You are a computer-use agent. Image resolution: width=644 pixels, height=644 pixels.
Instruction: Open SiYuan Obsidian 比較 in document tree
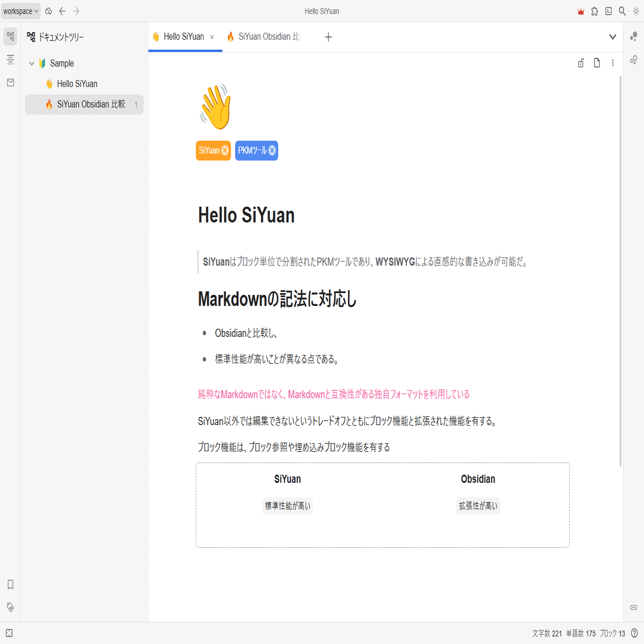(84, 105)
